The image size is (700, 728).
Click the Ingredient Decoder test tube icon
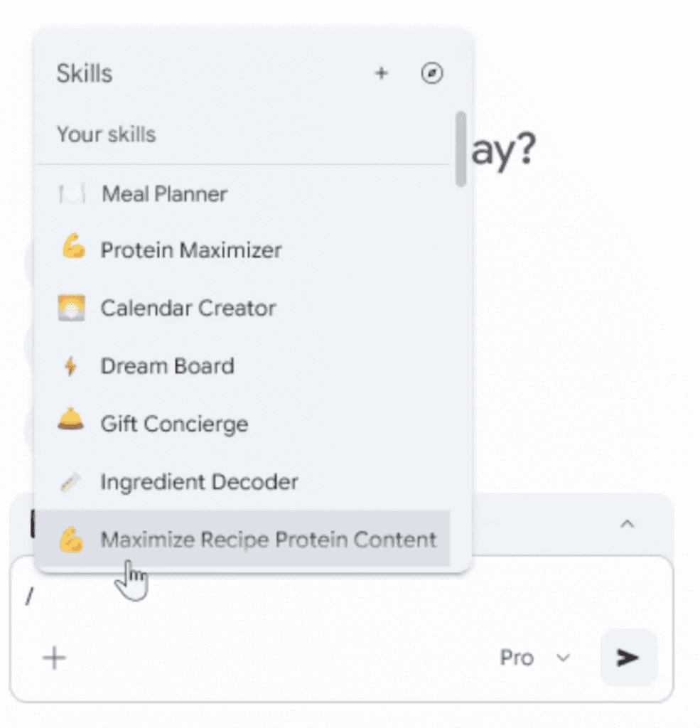click(71, 482)
